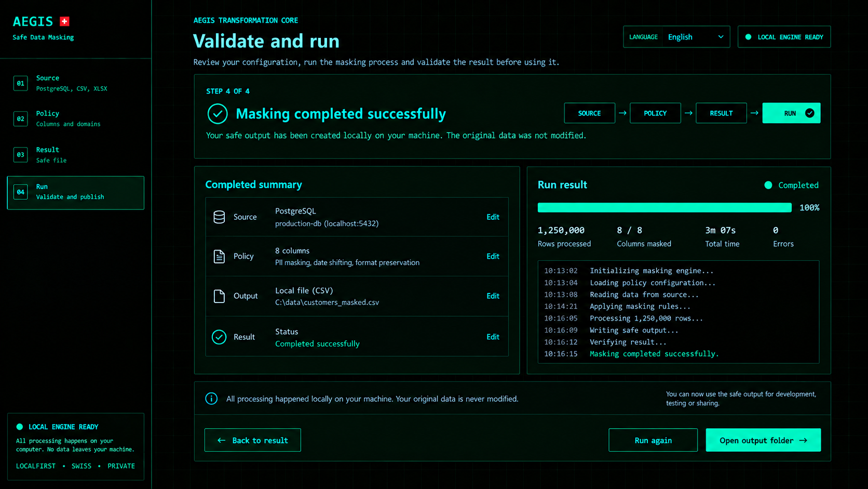
Task: Click the AEGIS Swiss cross logo icon
Action: pyautogui.click(x=64, y=21)
